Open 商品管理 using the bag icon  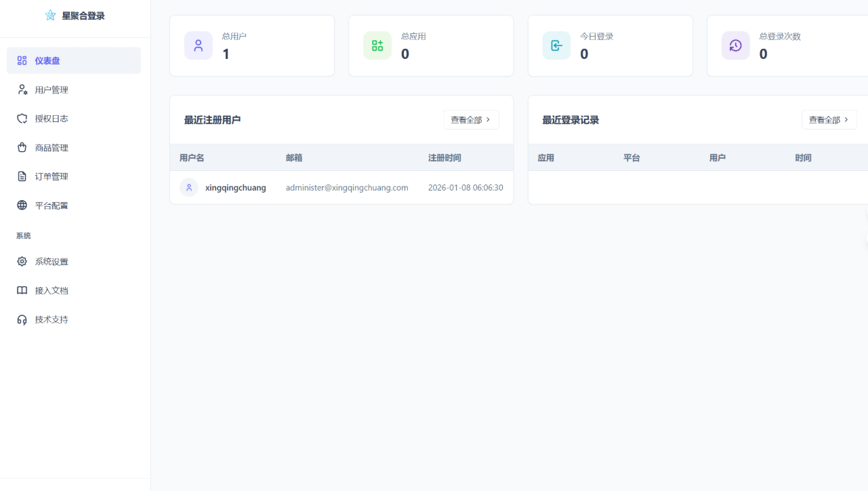coord(21,147)
